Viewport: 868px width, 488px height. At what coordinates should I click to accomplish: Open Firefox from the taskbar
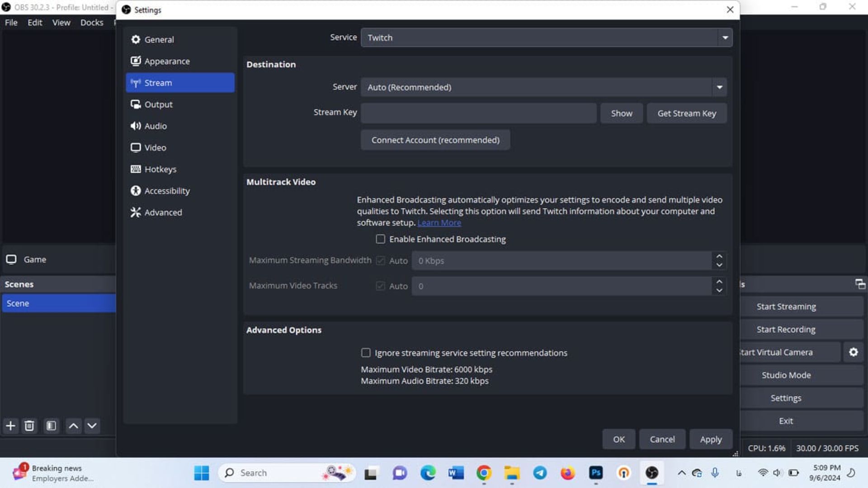[568, 473]
